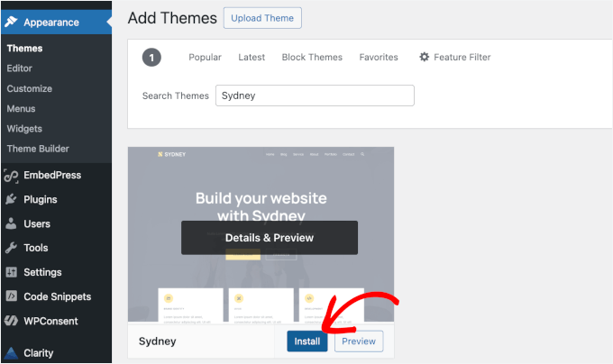This screenshot has height=364, width=613.
Task: Click the Users person icon
Action: tap(11, 223)
